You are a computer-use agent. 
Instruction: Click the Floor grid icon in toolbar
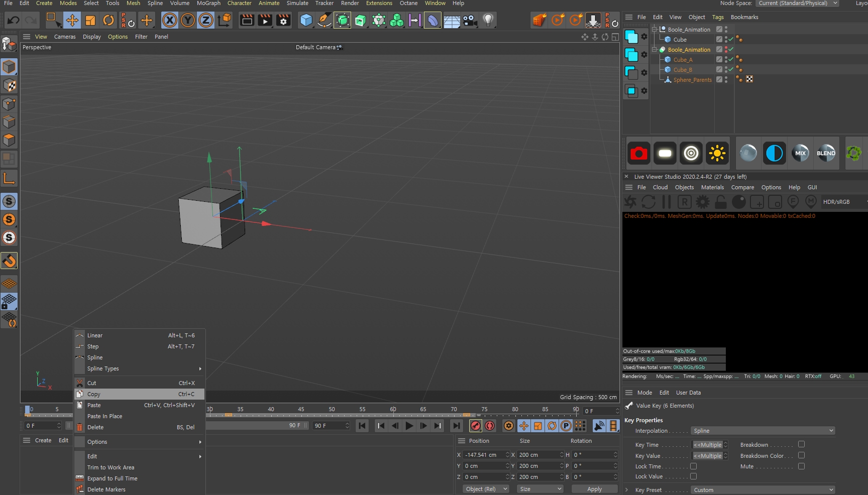click(x=452, y=21)
